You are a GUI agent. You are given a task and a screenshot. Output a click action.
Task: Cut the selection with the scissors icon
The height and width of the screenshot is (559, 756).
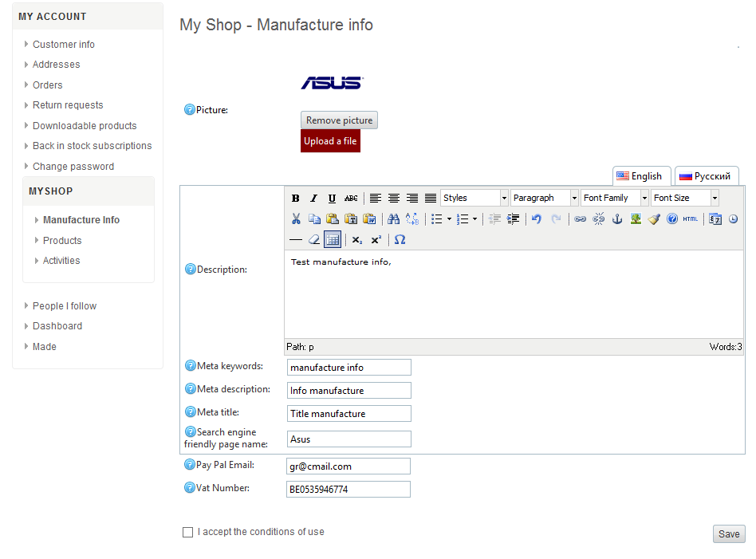pyautogui.click(x=296, y=219)
